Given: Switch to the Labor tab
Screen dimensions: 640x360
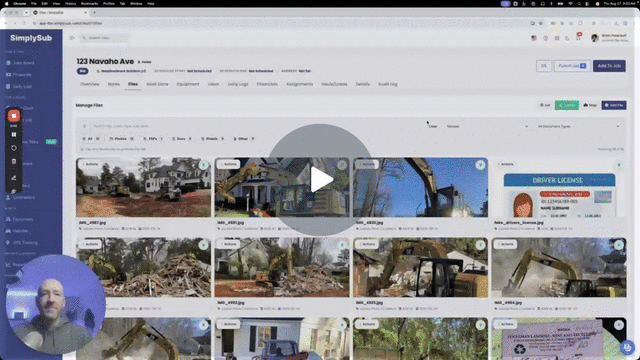Looking at the screenshot, I should 213,84.
